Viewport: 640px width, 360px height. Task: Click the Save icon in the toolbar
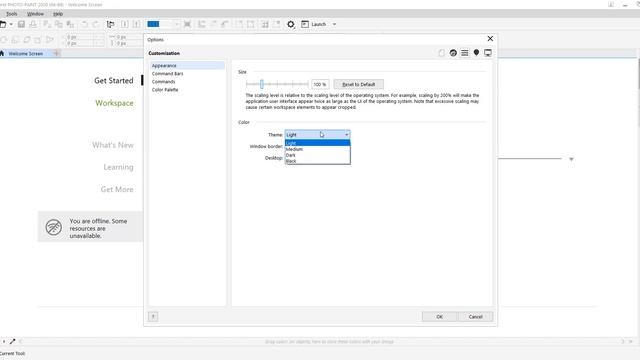click(x=21, y=24)
